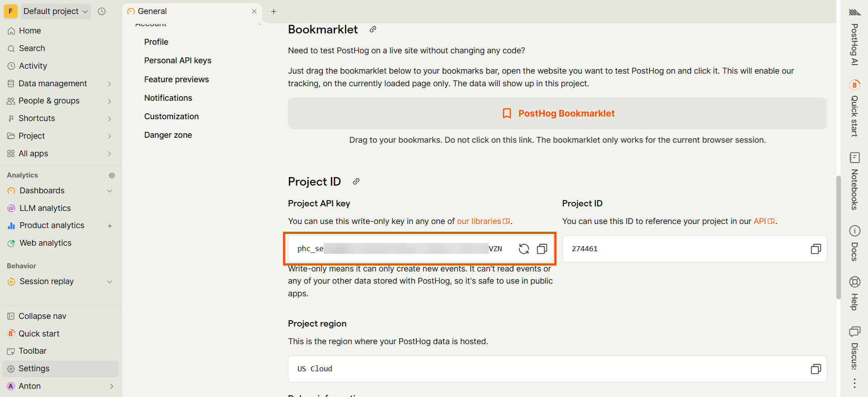Close the General tab

coord(254,11)
